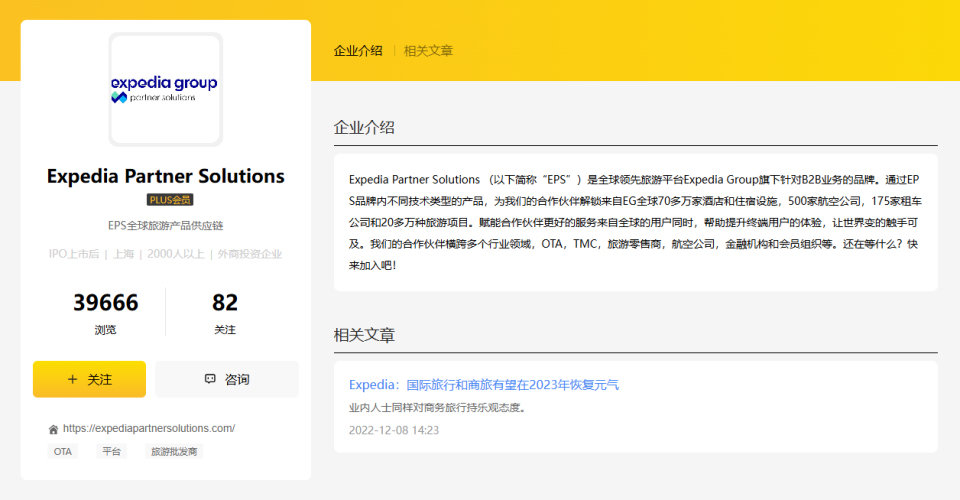The image size is (960, 500).
Task: Click the 相关文章 section heading
Action: point(364,335)
